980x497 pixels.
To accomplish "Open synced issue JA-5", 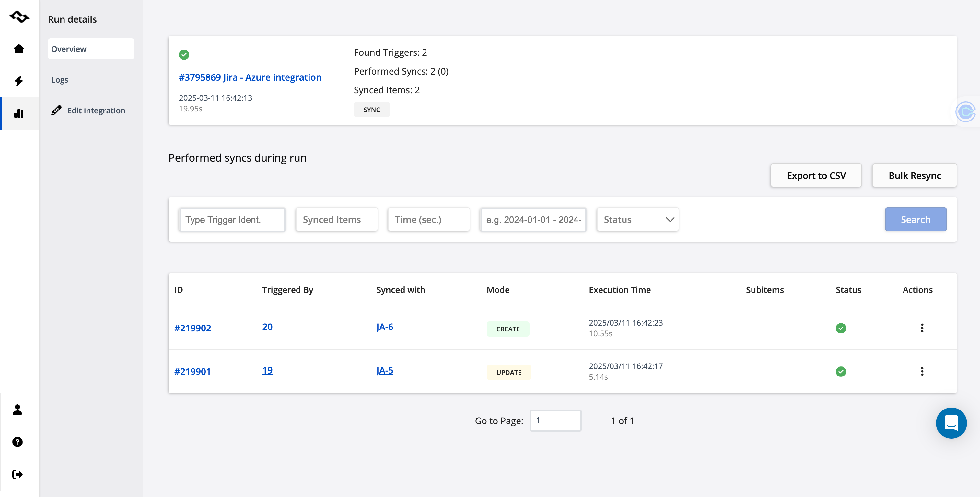I will tap(385, 370).
